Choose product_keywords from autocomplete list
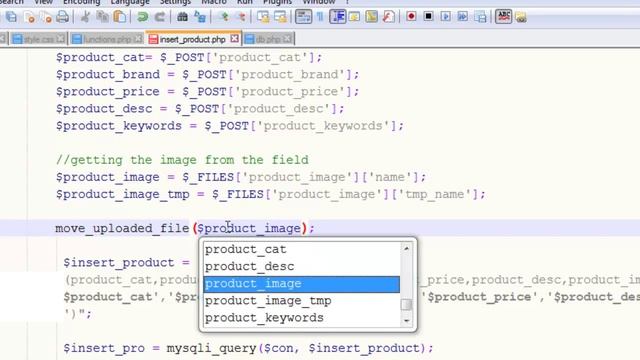This screenshot has height=360, width=640. point(302,318)
